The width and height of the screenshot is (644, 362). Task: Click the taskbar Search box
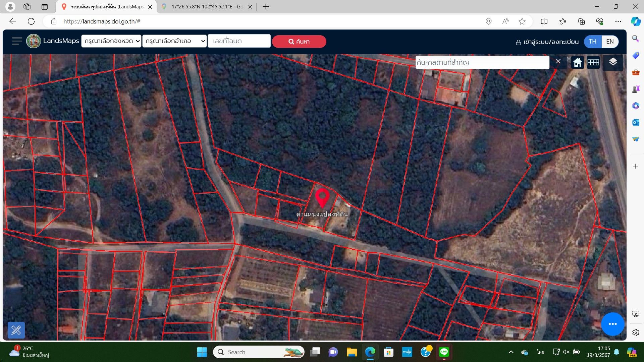[x=258, y=352]
